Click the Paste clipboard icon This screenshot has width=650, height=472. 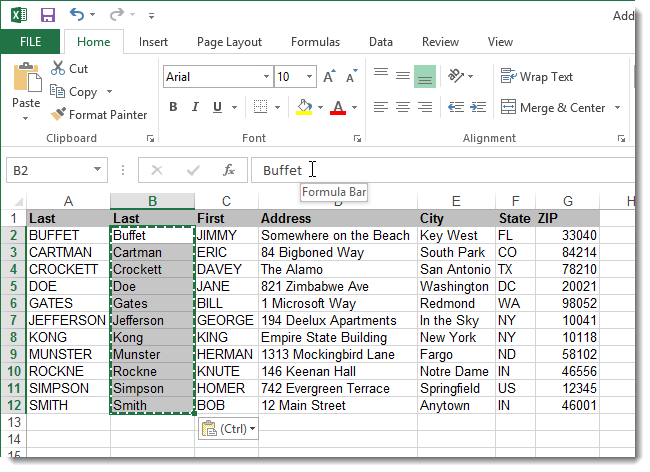click(x=26, y=79)
